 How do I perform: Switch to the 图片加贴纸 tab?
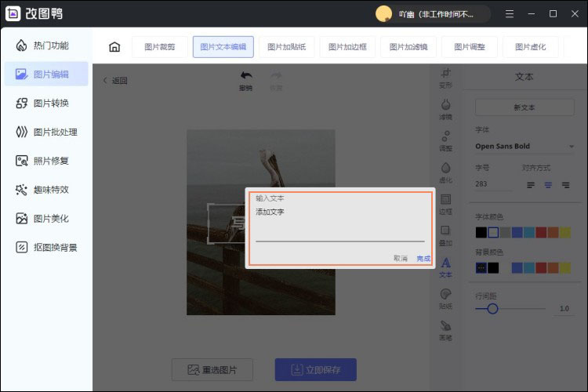pyautogui.click(x=286, y=47)
